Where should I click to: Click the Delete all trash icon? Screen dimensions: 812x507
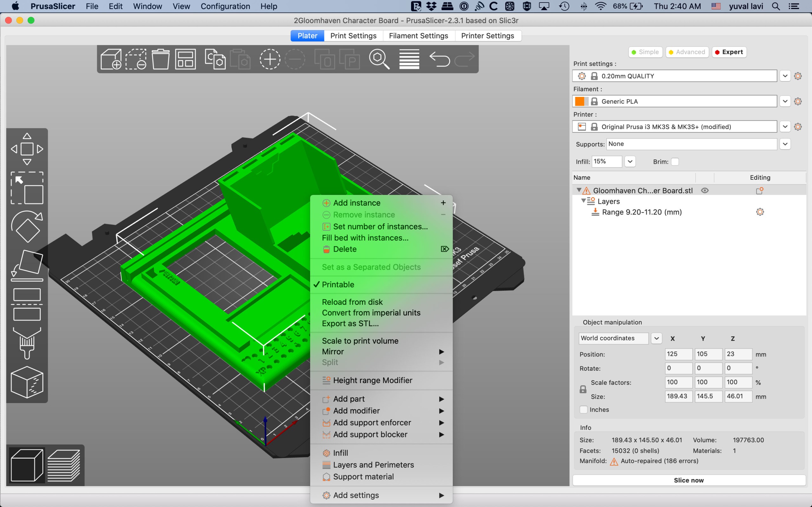pos(160,59)
